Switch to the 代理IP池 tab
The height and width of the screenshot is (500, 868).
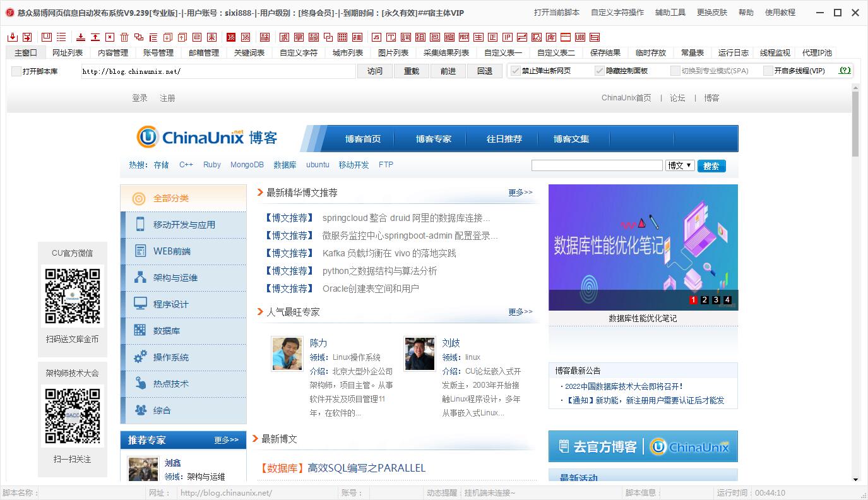pos(817,53)
